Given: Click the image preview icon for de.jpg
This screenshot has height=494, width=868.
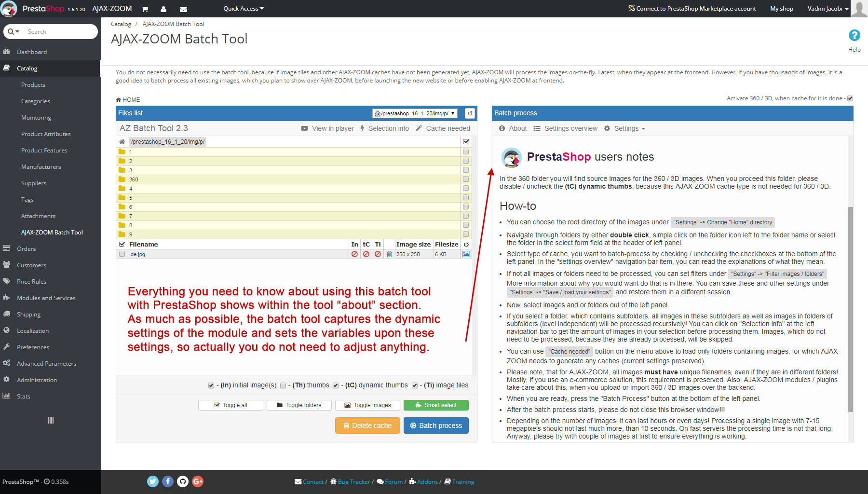Looking at the screenshot, I should click(466, 254).
